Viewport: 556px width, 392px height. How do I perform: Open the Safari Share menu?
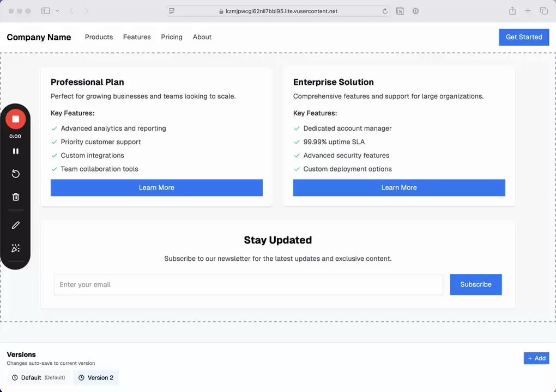pyautogui.click(x=512, y=11)
